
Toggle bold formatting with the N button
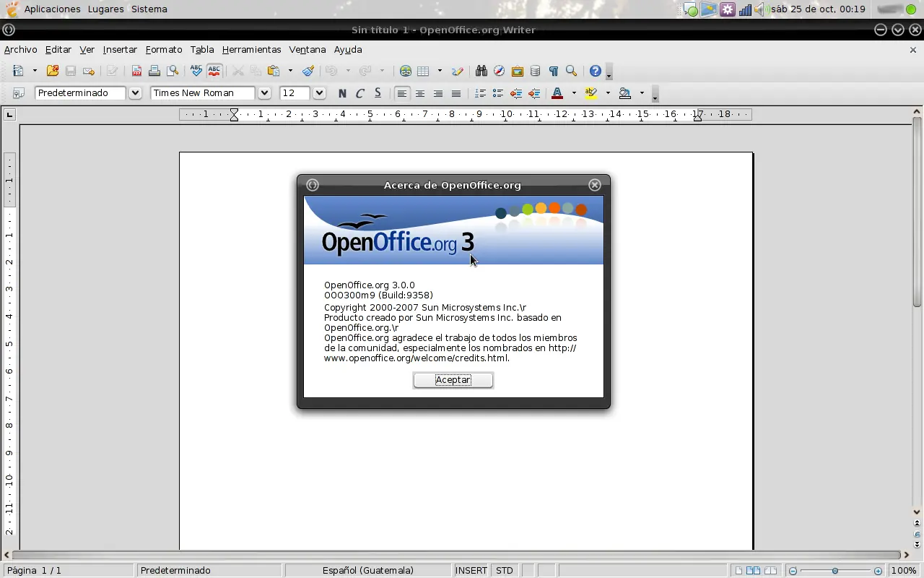(x=342, y=93)
